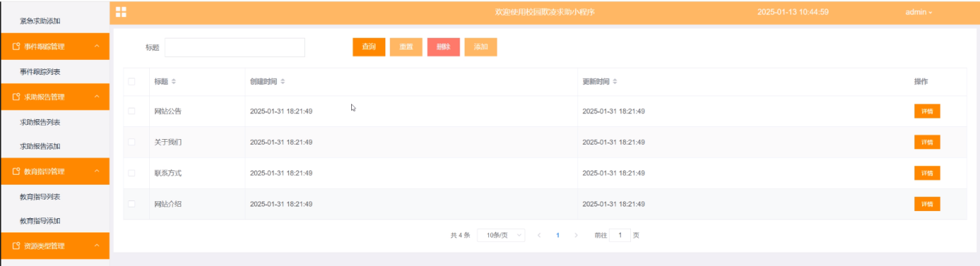Click the 操作 column header
Viewport: 980px width, 266px height.
click(x=921, y=82)
